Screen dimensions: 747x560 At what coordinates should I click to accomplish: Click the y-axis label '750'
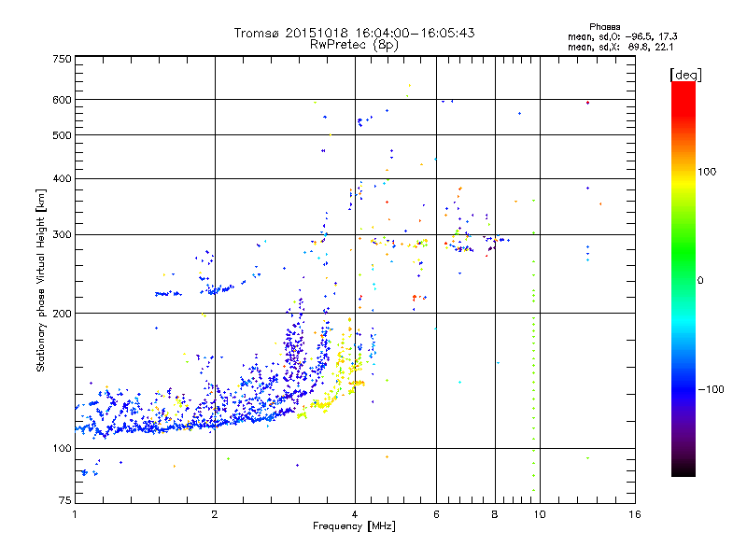pos(62,59)
